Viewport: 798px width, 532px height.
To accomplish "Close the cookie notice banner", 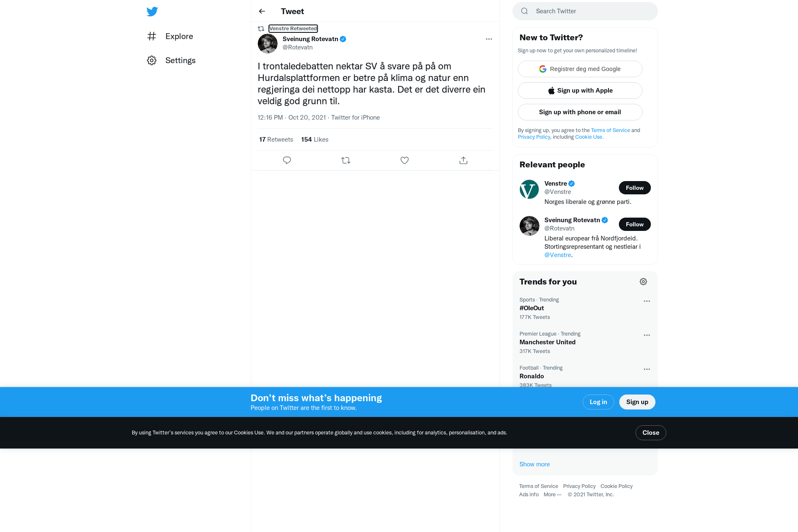I will tap(650, 433).
